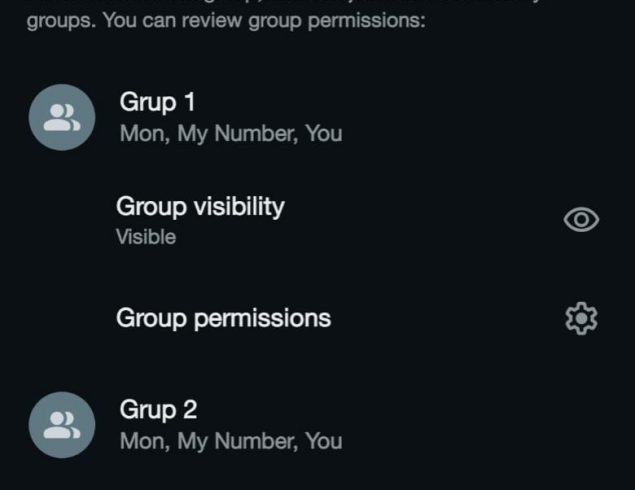
Task: Click Grup 1 member list Mon, My Number, You
Action: (x=231, y=133)
